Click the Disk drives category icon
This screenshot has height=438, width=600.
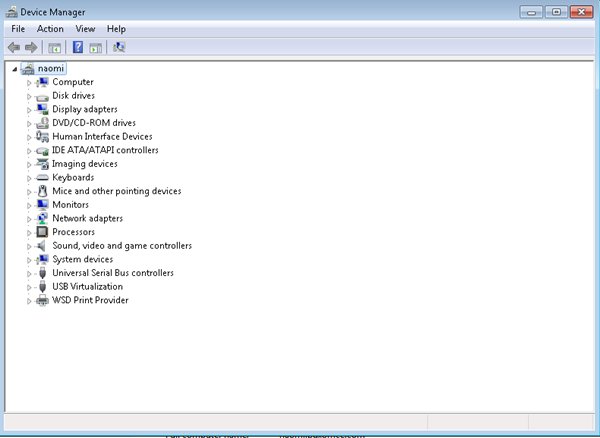(x=42, y=96)
